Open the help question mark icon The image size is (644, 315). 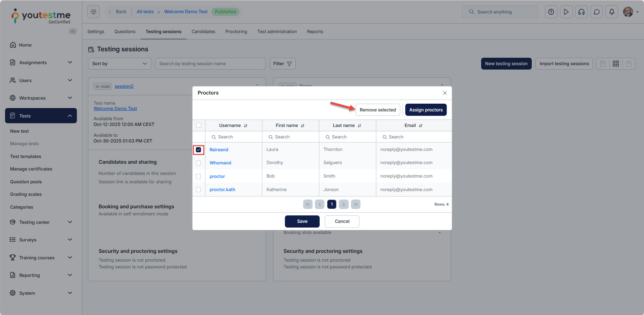pyautogui.click(x=551, y=12)
